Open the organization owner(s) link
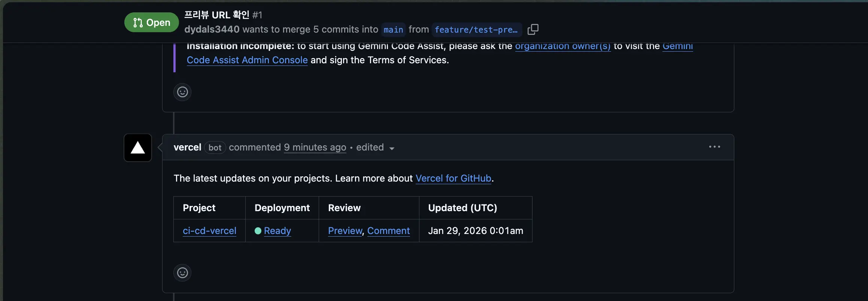Screen dimensions: 868x301 point(562,46)
